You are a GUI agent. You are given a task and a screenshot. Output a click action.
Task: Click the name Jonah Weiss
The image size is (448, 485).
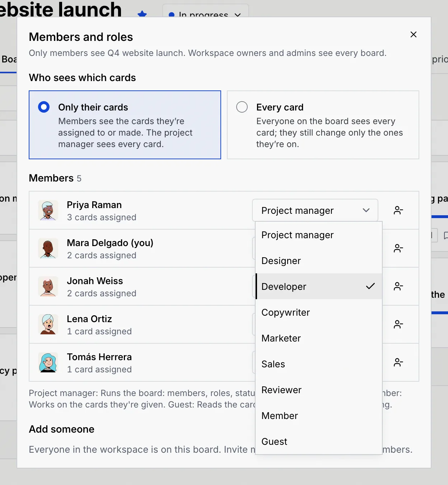click(95, 281)
